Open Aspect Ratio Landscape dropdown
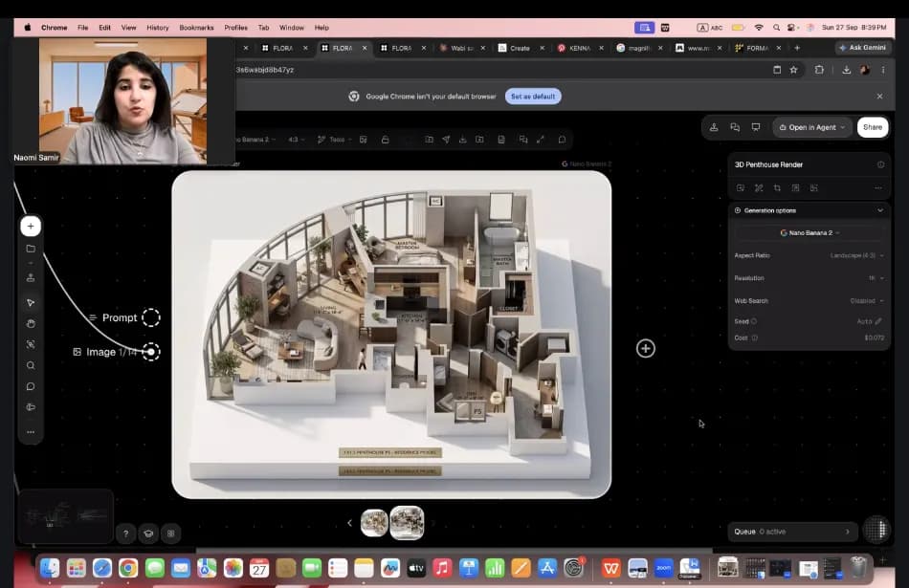 [856, 255]
